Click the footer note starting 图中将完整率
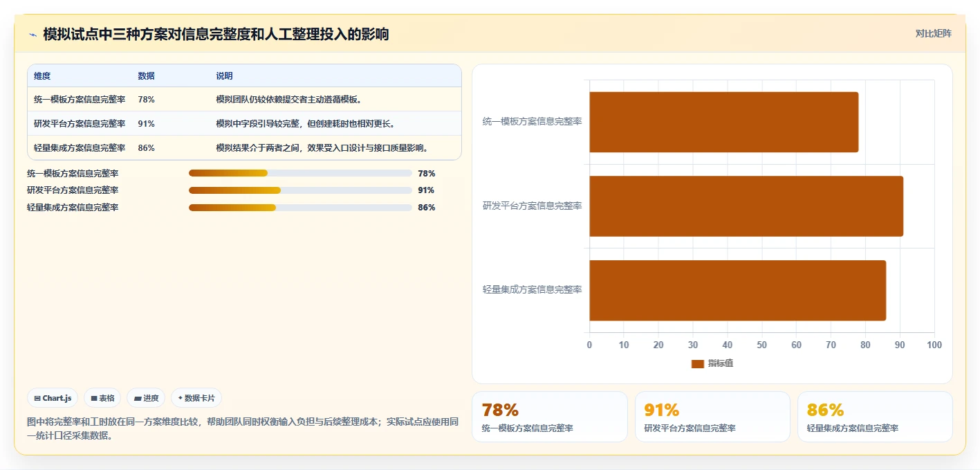980x470 pixels. pyautogui.click(x=243, y=428)
